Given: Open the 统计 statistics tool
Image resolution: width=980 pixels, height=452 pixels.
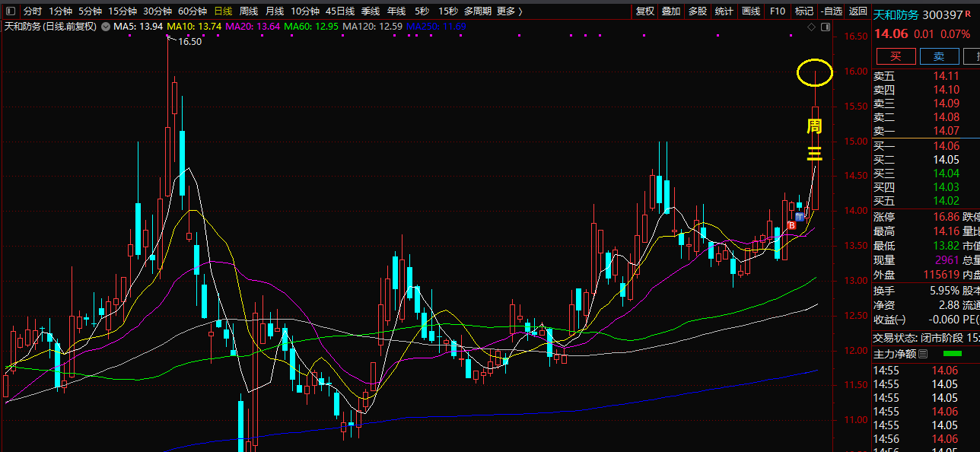Looking at the screenshot, I should click(724, 11).
